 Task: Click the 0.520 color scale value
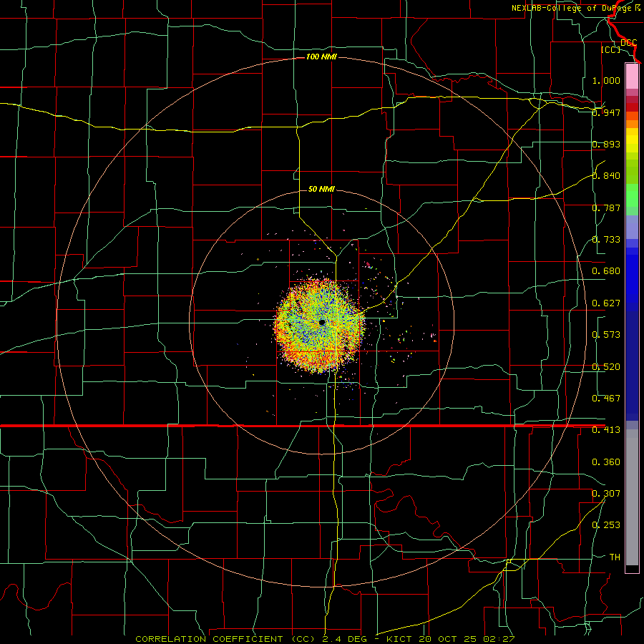pos(606,367)
